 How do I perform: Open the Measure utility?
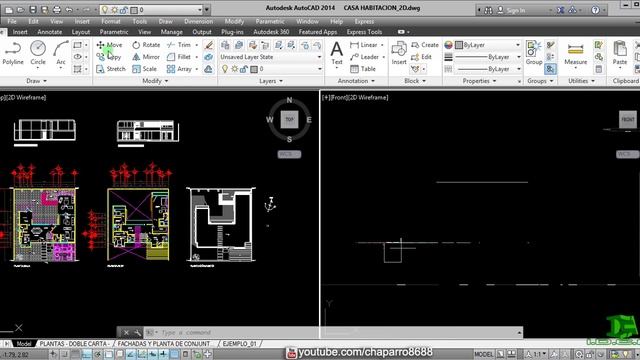pos(576,53)
